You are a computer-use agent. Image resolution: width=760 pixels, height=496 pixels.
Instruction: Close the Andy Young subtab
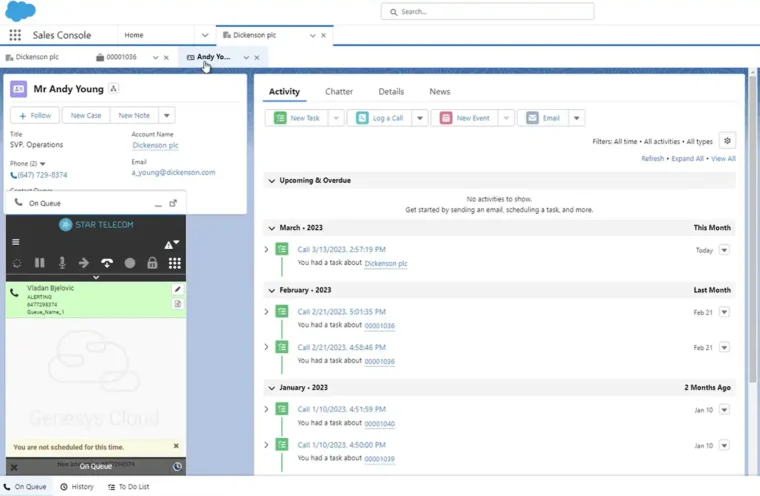[257, 58]
